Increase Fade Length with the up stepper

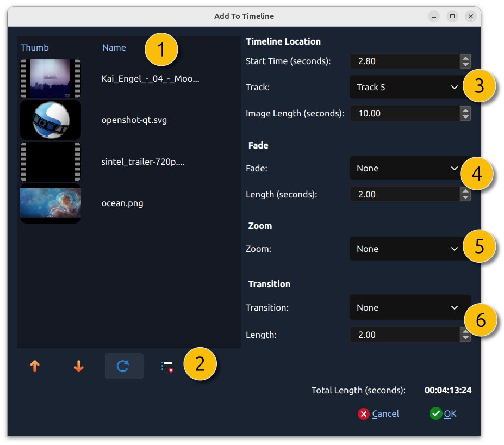(x=465, y=191)
